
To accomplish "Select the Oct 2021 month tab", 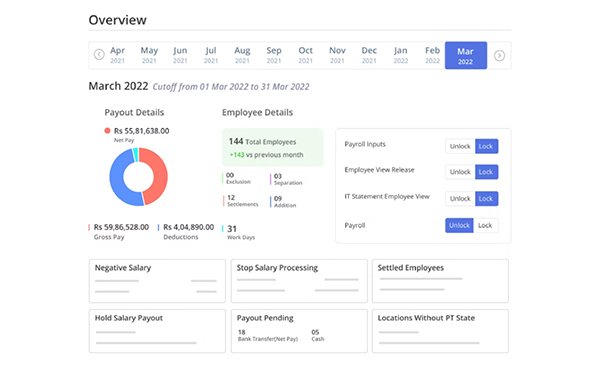I will pos(305,55).
